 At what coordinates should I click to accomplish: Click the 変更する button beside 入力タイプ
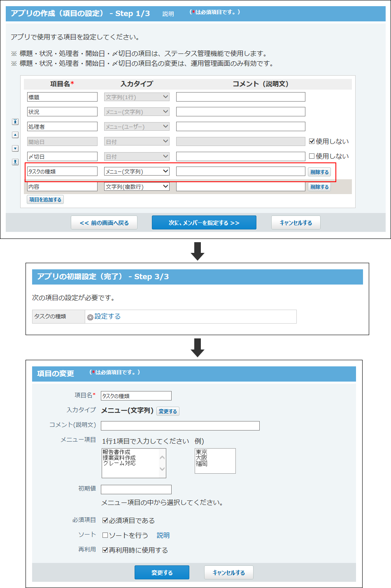(x=168, y=411)
